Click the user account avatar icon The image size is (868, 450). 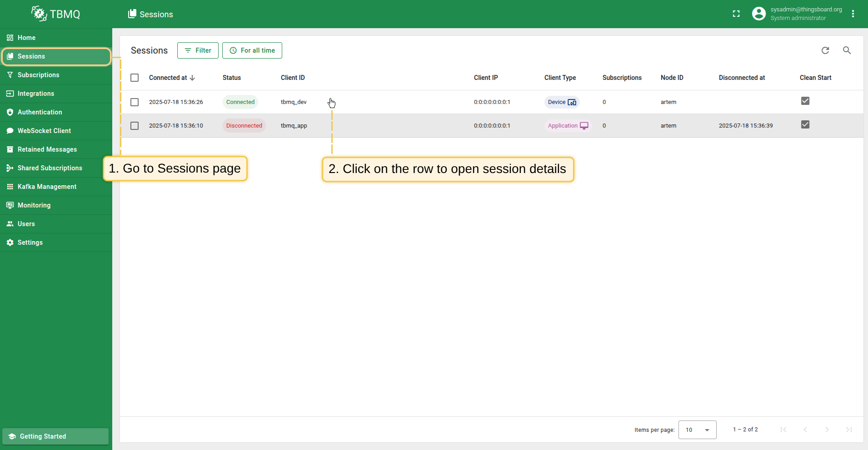(758, 14)
